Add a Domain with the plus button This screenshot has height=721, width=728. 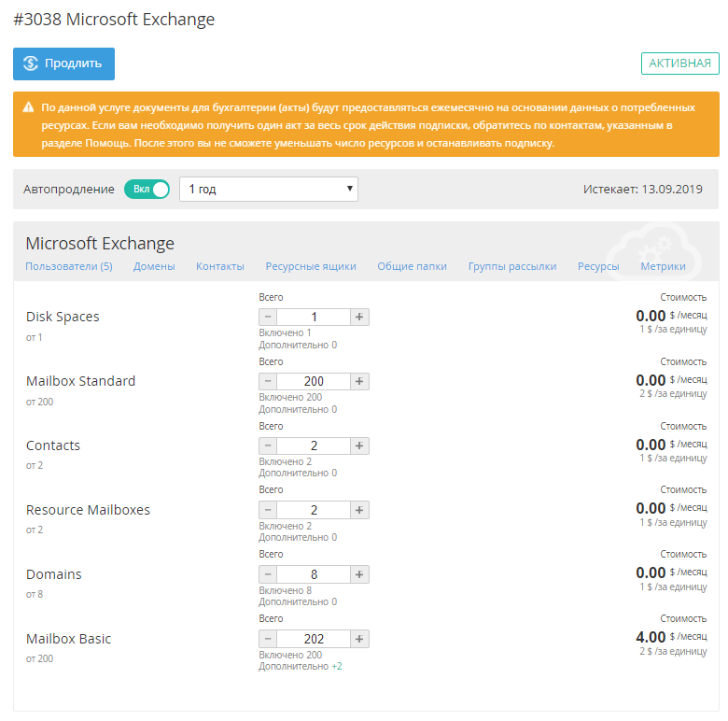pos(360,574)
